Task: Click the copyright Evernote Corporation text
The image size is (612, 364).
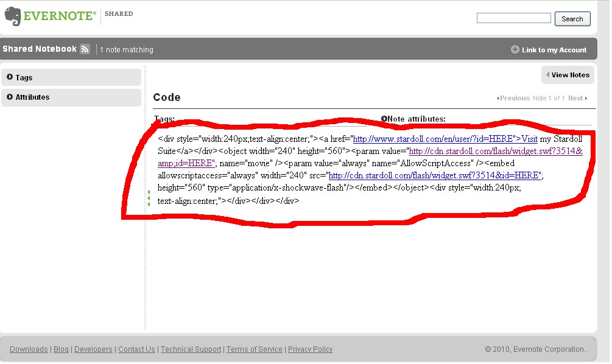Action: pyautogui.click(x=535, y=349)
